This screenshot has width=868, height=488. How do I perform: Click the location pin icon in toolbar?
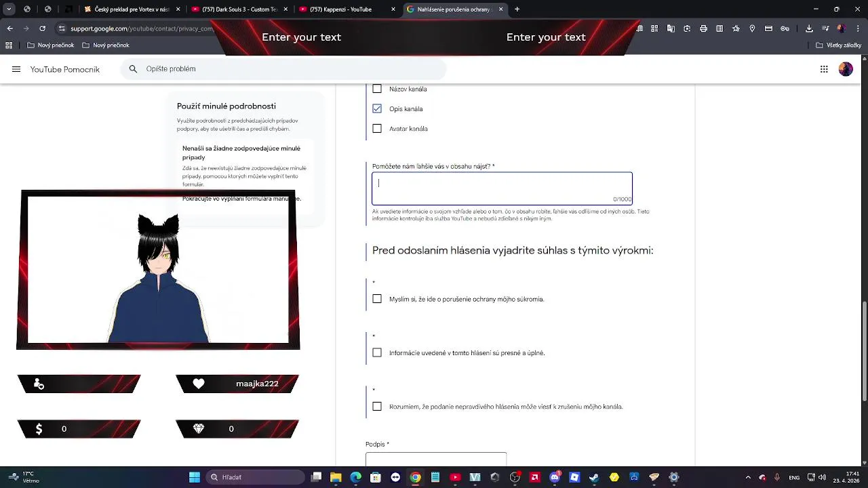point(752,28)
